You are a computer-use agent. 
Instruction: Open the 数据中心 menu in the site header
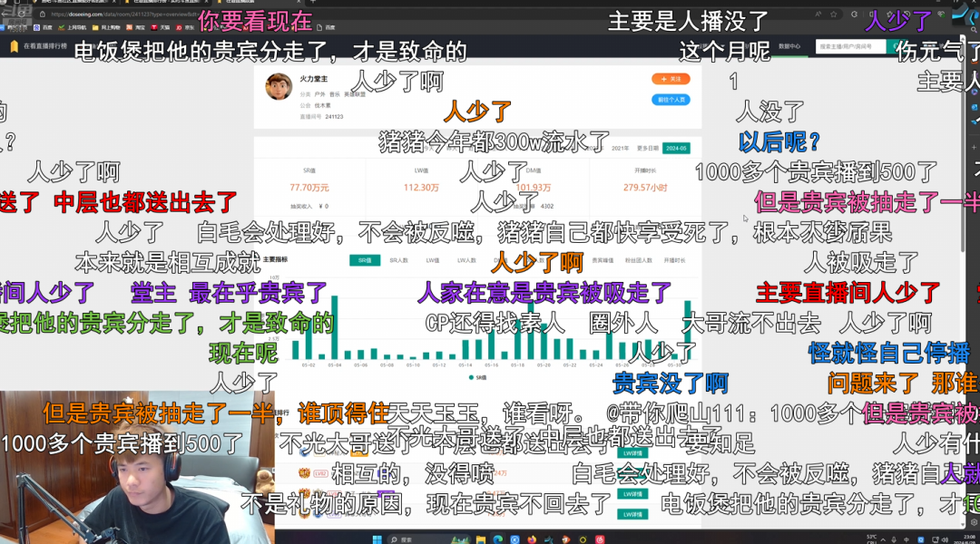[789, 46]
